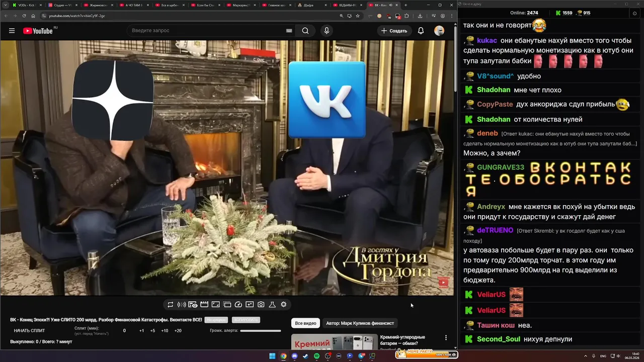Switch to the Главное browser tab
This screenshot has width=644, height=362.
pyautogui.click(x=276, y=5)
